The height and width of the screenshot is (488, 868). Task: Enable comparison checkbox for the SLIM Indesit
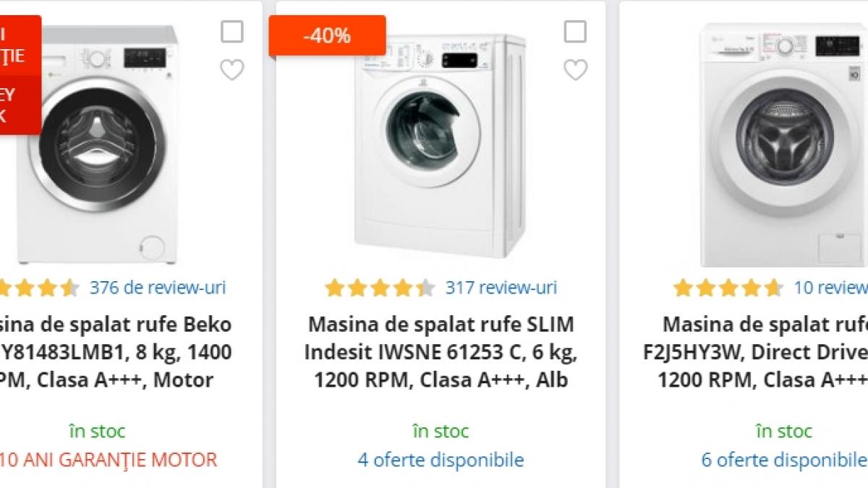pos(576,32)
